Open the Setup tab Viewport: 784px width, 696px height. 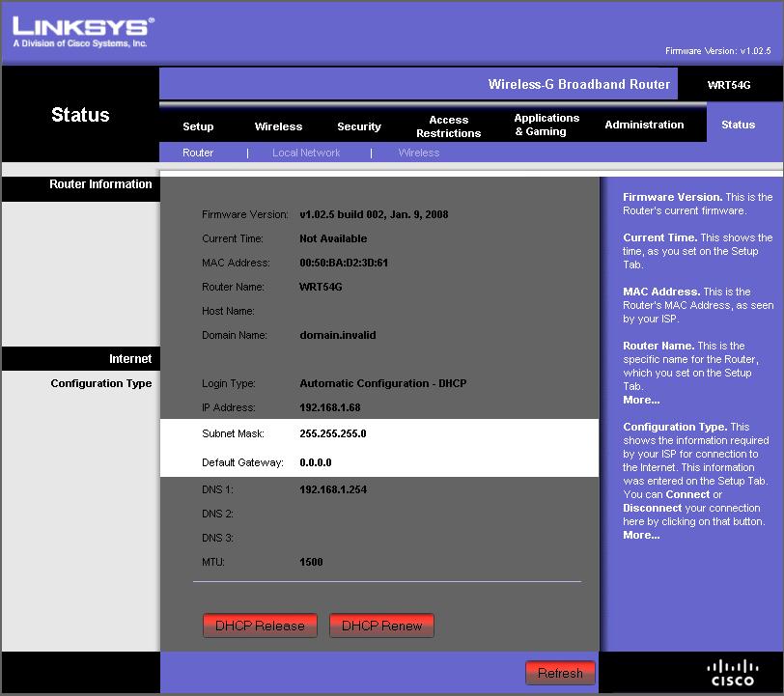coord(198,126)
